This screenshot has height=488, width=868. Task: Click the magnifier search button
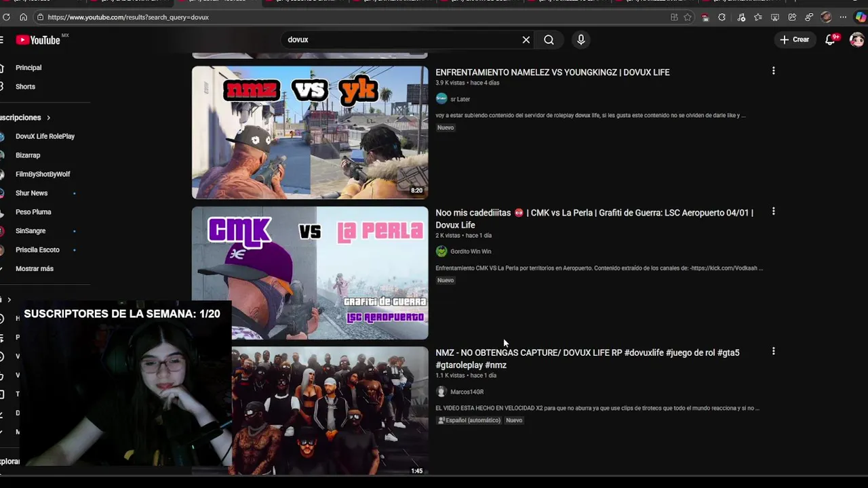pyautogui.click(x=549, y=40)
